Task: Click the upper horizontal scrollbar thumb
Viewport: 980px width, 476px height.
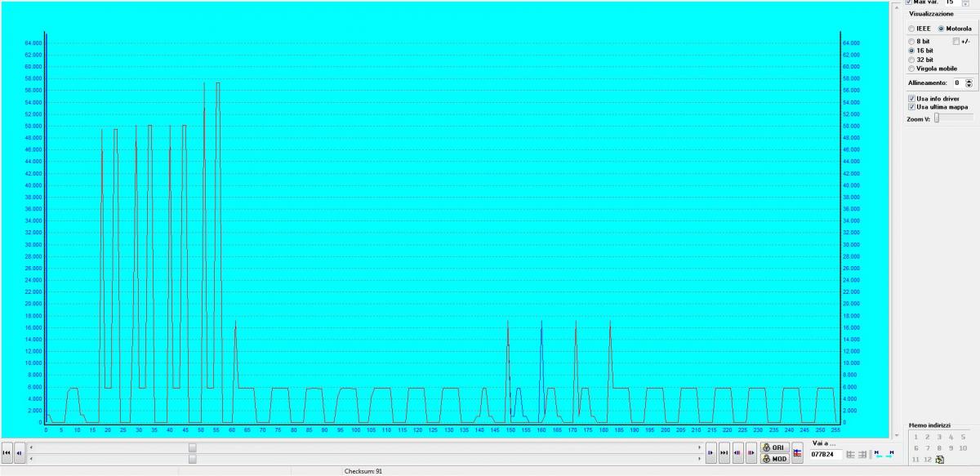Action: 192,447
